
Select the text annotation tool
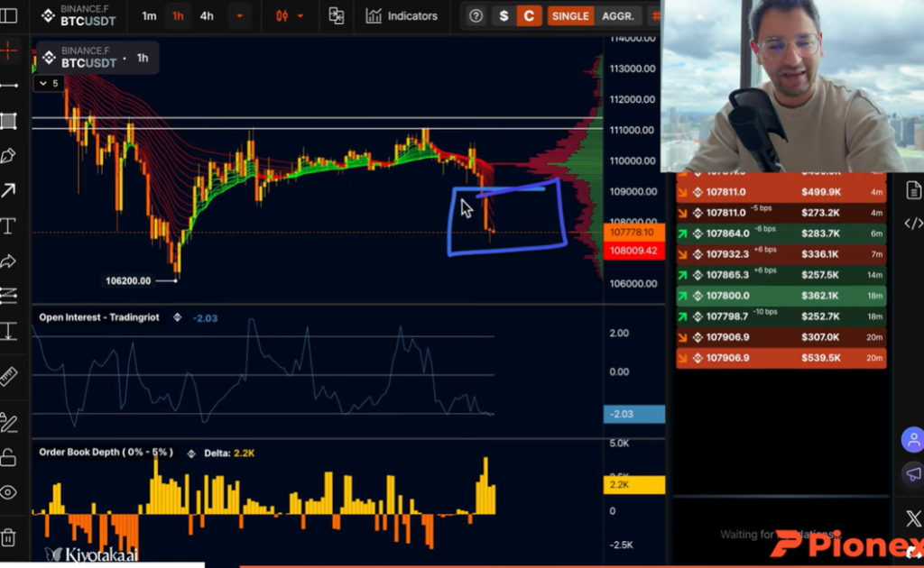tap(8, 225)
